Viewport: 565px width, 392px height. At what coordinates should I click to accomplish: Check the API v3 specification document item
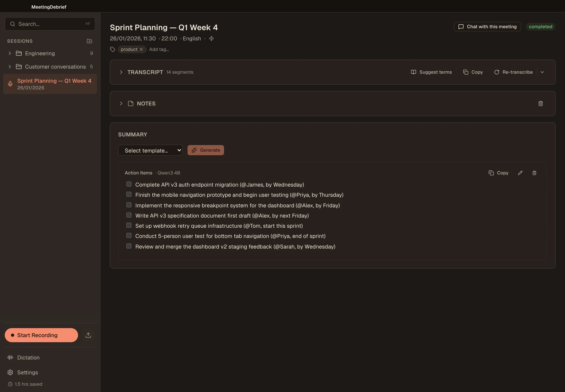click(x=129, y=215)
